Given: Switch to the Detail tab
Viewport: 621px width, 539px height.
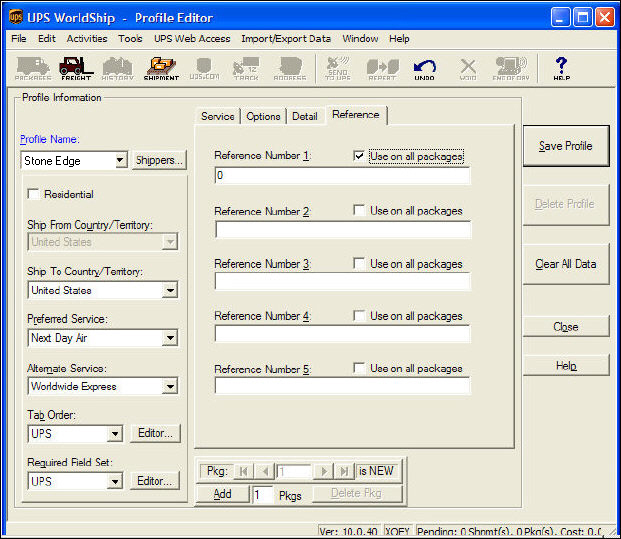Looking at the screenshot, I should [x=305, y=116].
